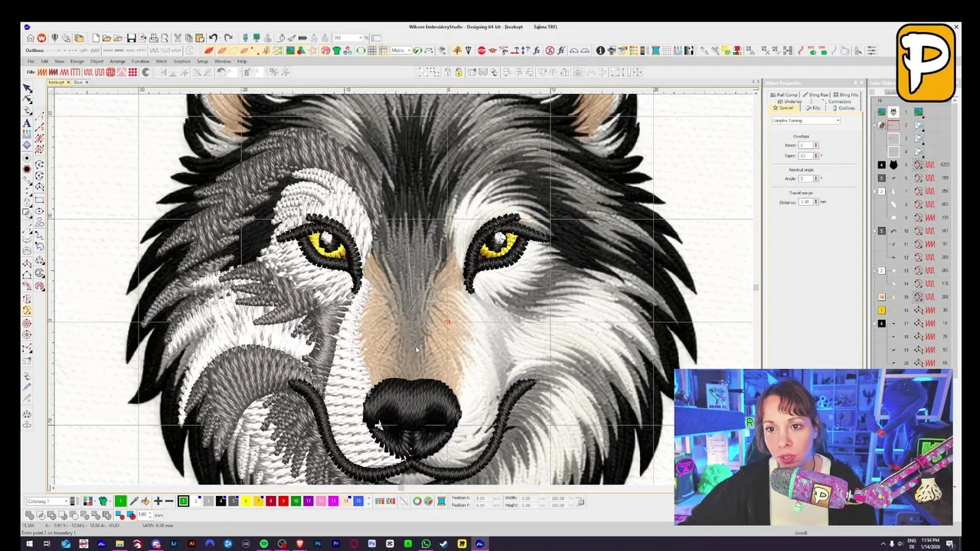Image resolution: width=980 pixels, height=551 pixels.
Task: Open Spotify from the taskbar
Action: coord(263,544)
